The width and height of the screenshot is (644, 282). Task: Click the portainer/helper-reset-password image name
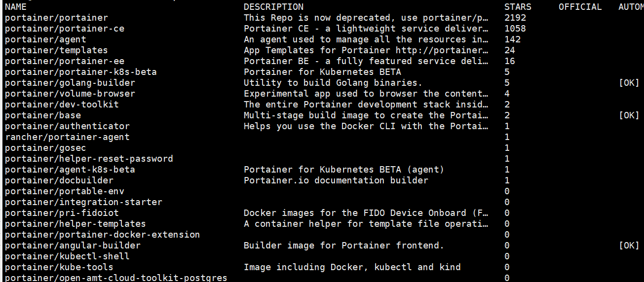tap(89, 159)
